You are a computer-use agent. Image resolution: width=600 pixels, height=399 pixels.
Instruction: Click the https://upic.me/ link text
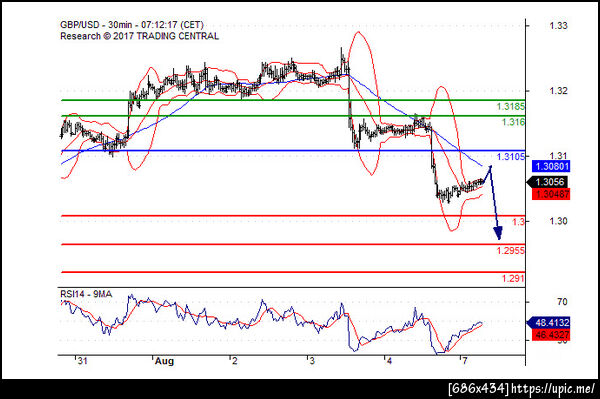[x=553, y=389]
